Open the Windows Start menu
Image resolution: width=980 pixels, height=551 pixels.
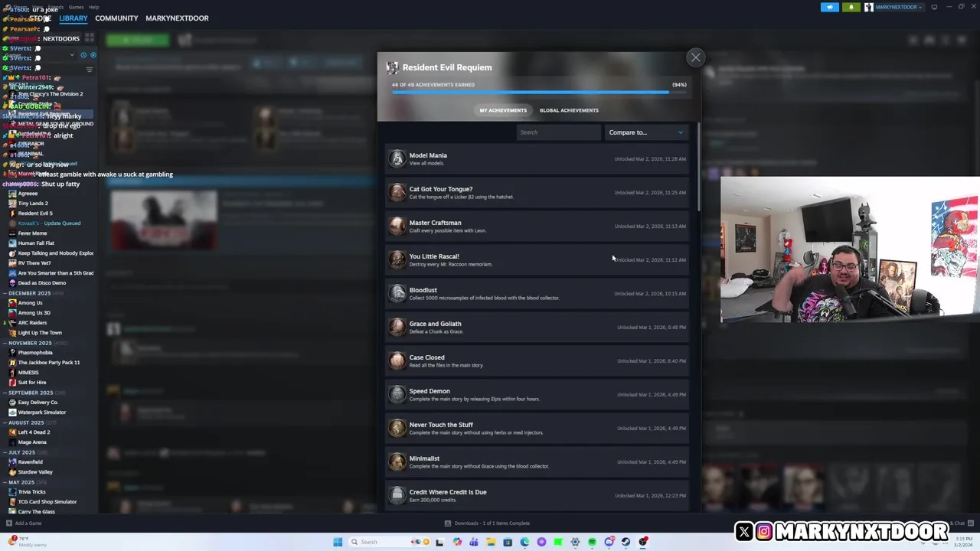[338, 542]
